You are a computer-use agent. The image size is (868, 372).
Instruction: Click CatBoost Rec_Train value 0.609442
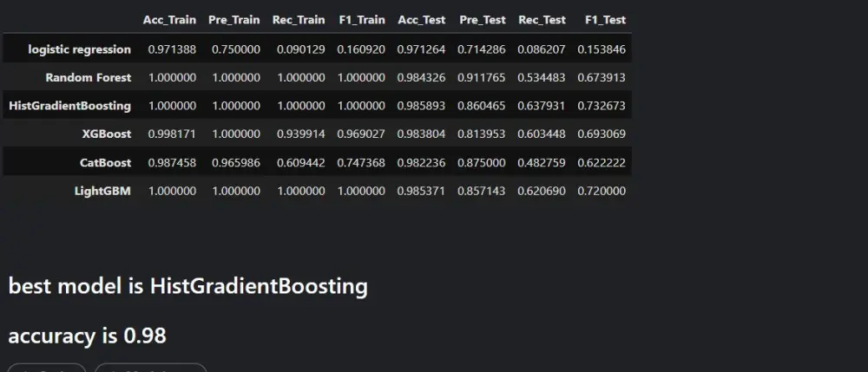[300, 163]
